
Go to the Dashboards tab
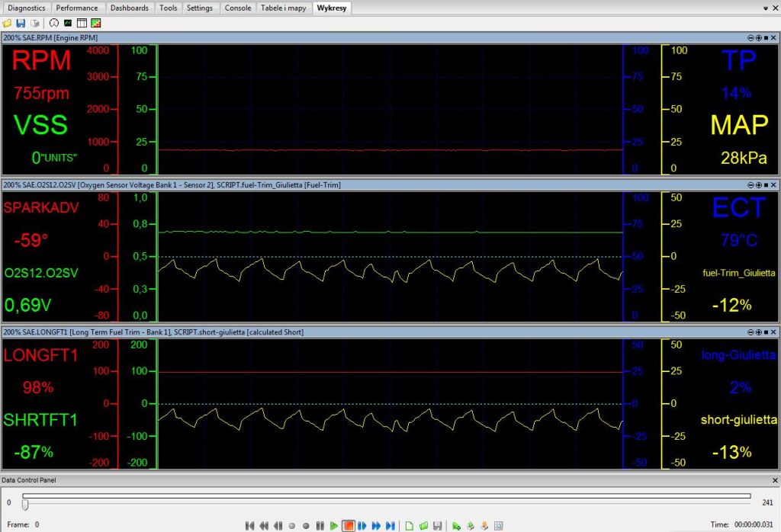coord(129,8)
